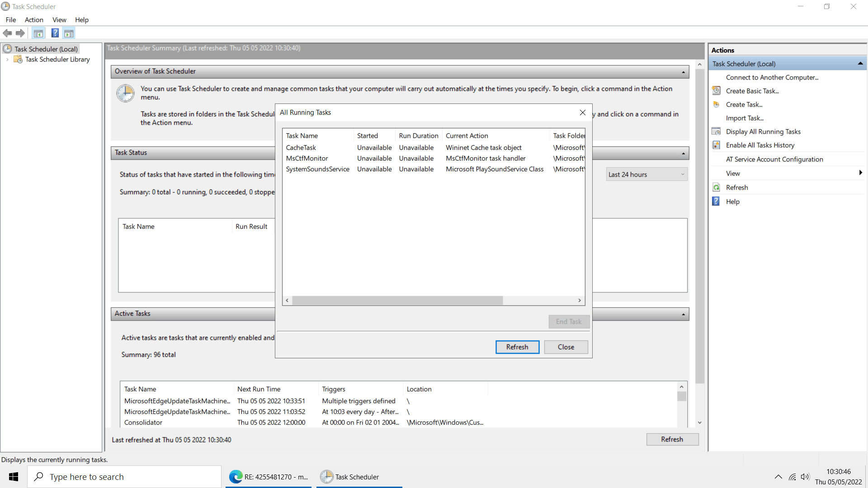Open the Last 24 hours dropdown
This screenshot has height=488, width=868.
pyautogui.click(x=646, y=174)
